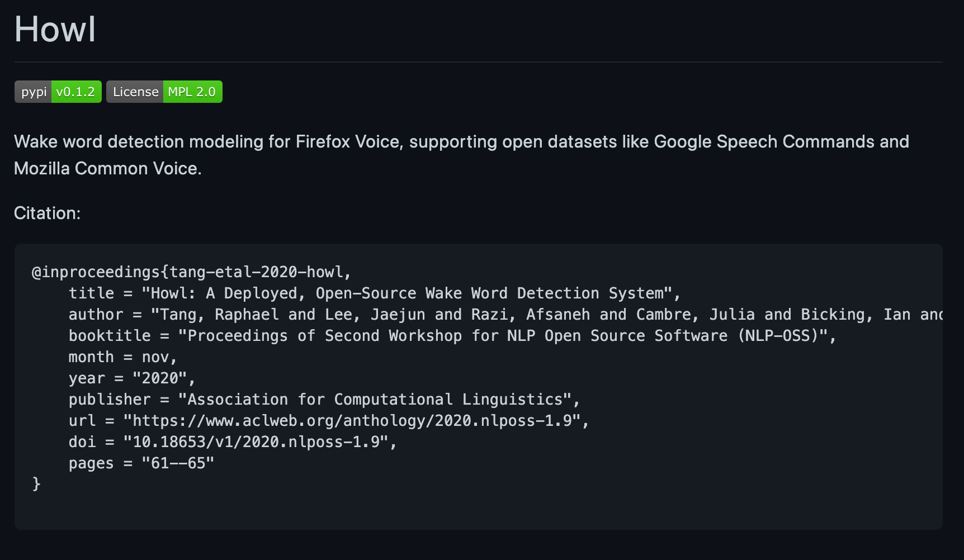The image size is (964, 560).
Task: Click the "Citation:" label
Action: click(47, 213)
